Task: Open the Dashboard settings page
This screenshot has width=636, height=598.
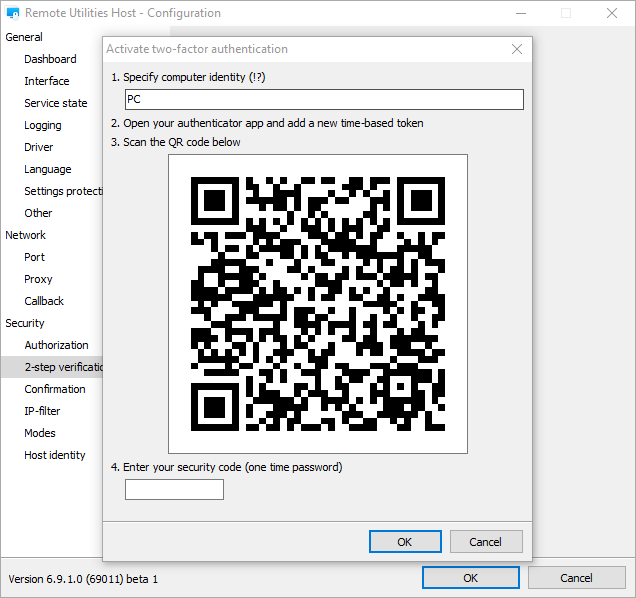Action: 50,59
